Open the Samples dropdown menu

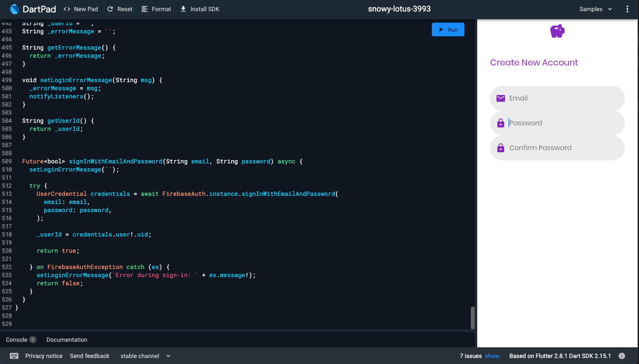pyautogui.click(x=596, y=9)
